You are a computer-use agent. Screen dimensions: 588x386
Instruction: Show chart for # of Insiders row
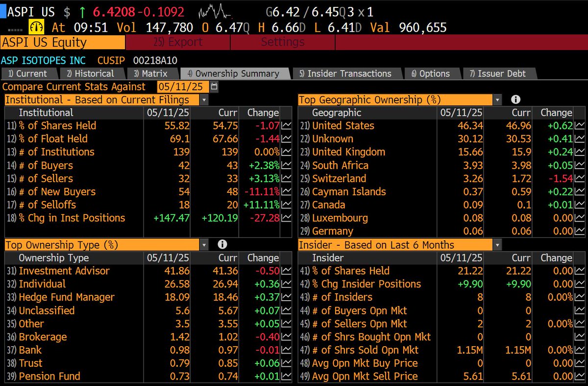click(x=580, y=297)
